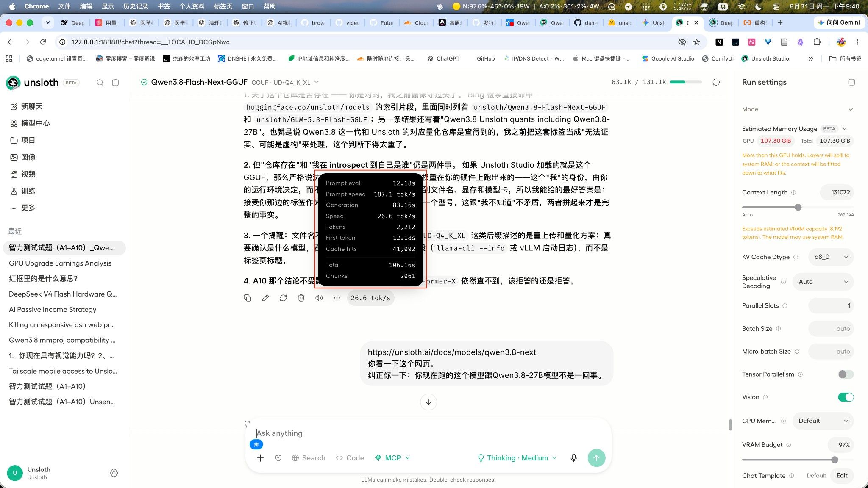Image resolution: width=868 pixels, height=488 pixels.
Task: Copy the assistant response icon
Action: 248,298
